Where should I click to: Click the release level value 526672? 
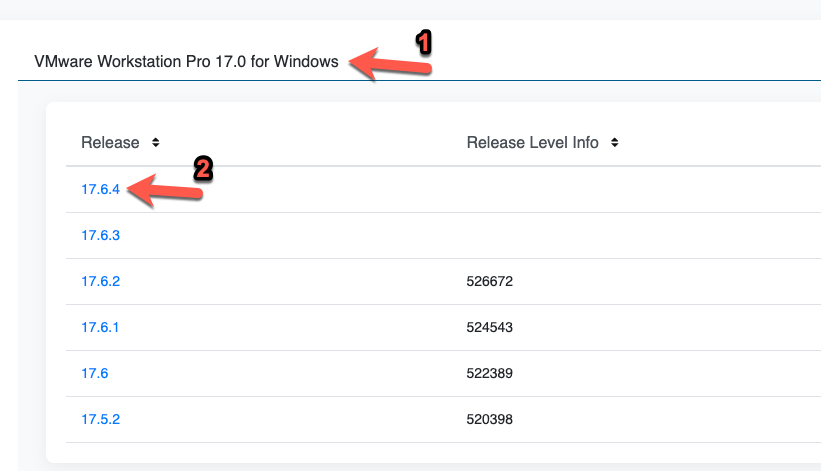point(489,281)
